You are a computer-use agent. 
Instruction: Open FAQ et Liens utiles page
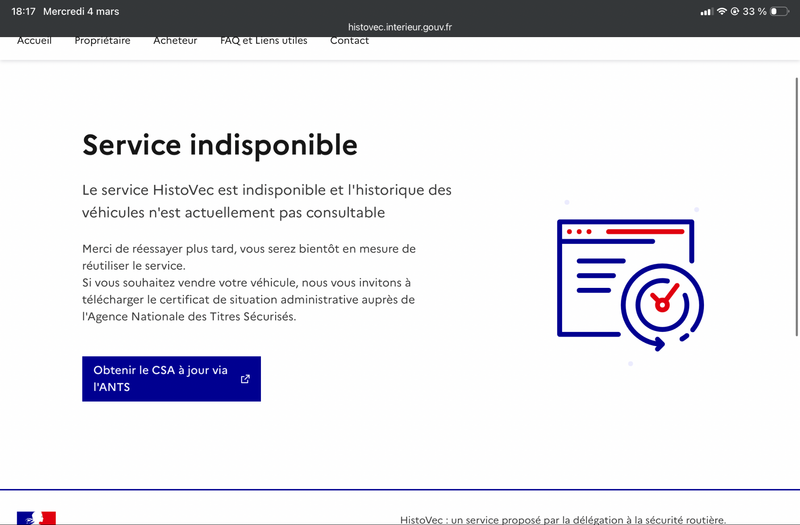[x=264, y=41]
